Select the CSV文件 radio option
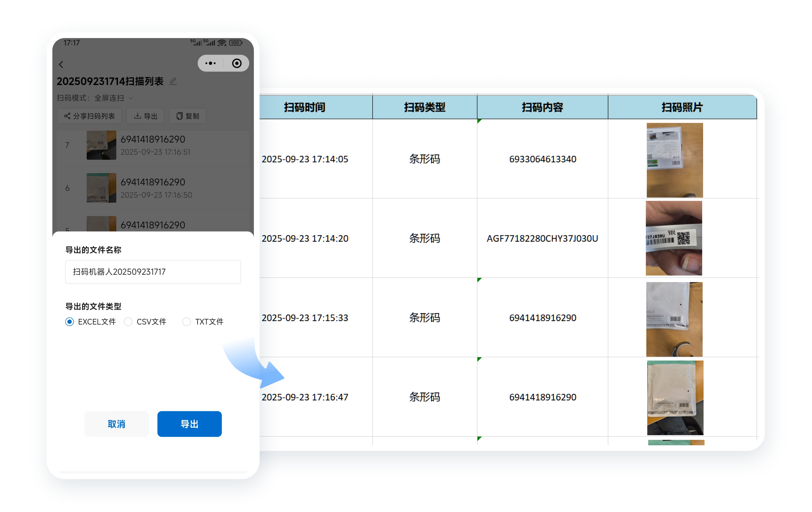The width and height of the screenshot is (812, 512). click(128, 321)
